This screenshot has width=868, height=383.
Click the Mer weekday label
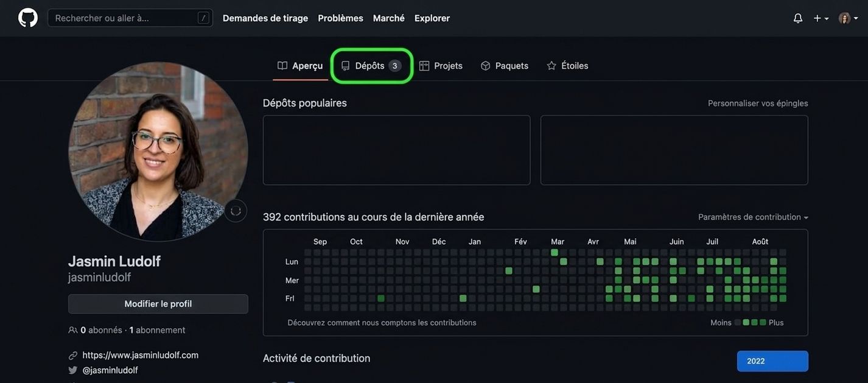pos(292,281)
